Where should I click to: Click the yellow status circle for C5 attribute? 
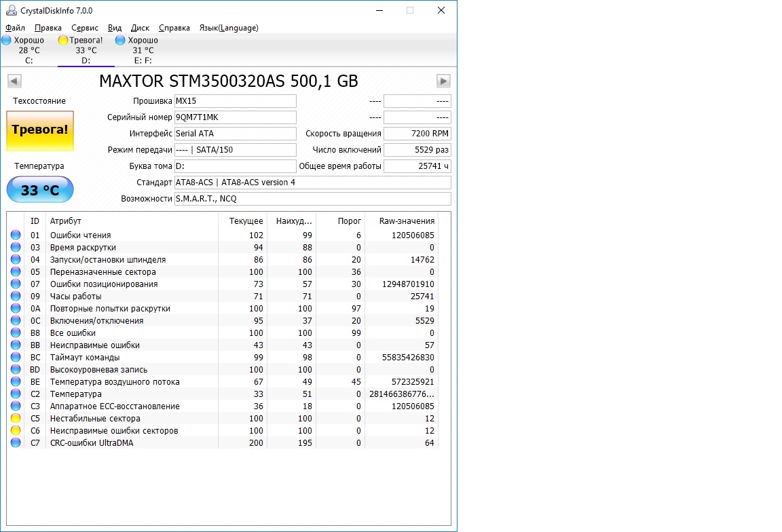click(16, 418)
